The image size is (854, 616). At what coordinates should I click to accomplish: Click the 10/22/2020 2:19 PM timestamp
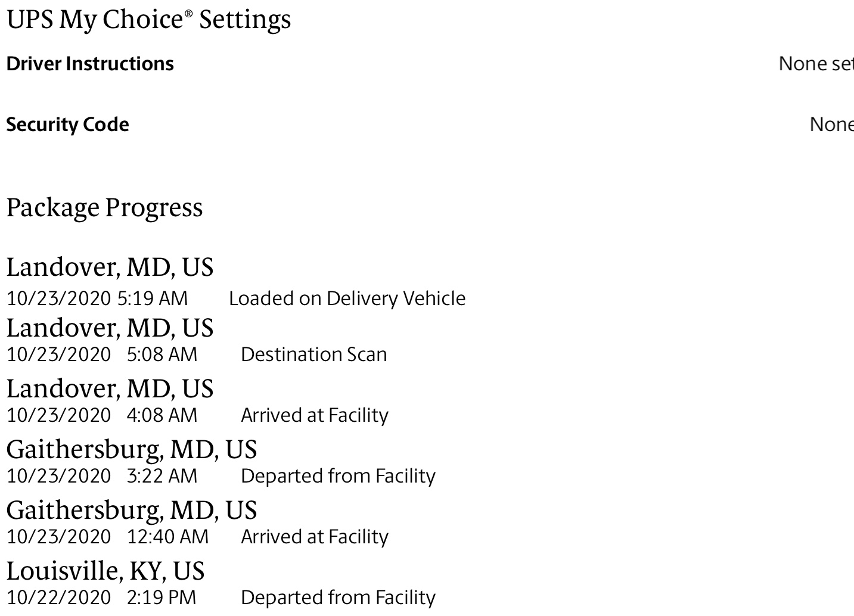pos(101,598)
